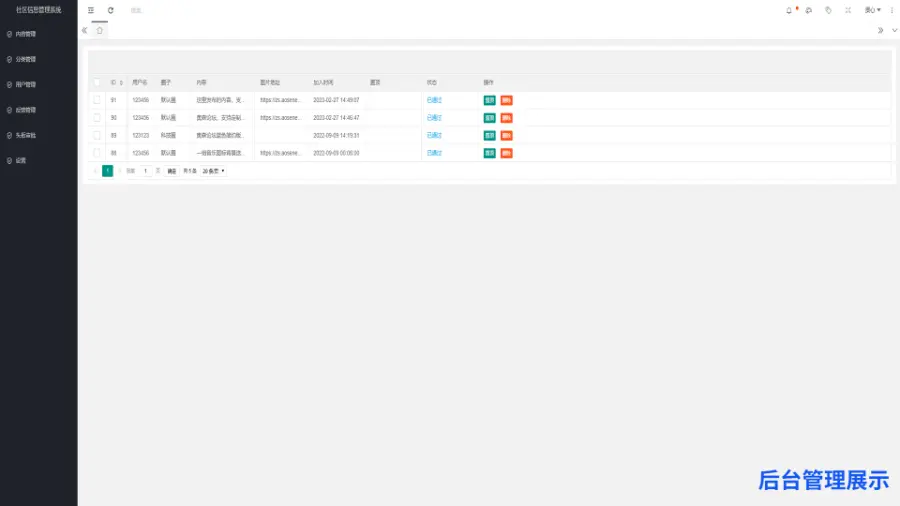Screen dimensions: 900x506
Task: Open 用户管理 in the sidebar
Action: 26,85
